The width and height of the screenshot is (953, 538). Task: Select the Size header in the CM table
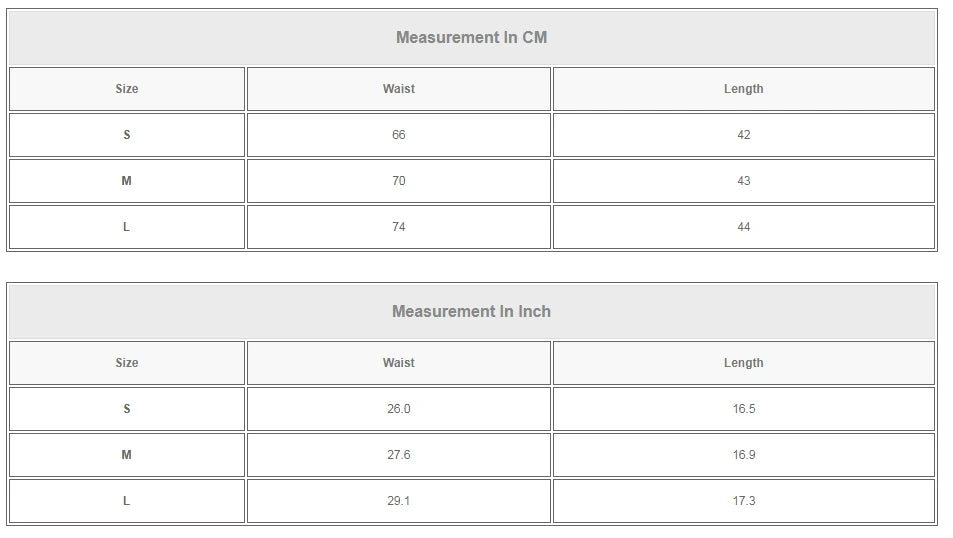(127, 89)
